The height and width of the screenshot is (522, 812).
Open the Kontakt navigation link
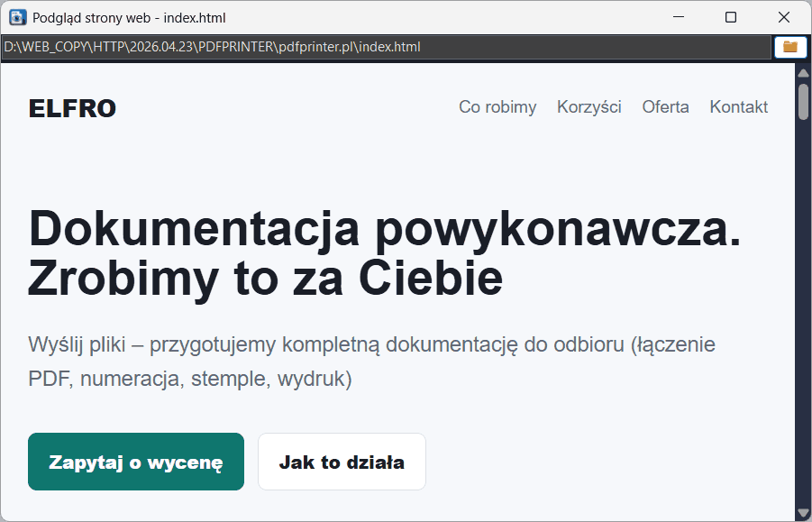738,107
